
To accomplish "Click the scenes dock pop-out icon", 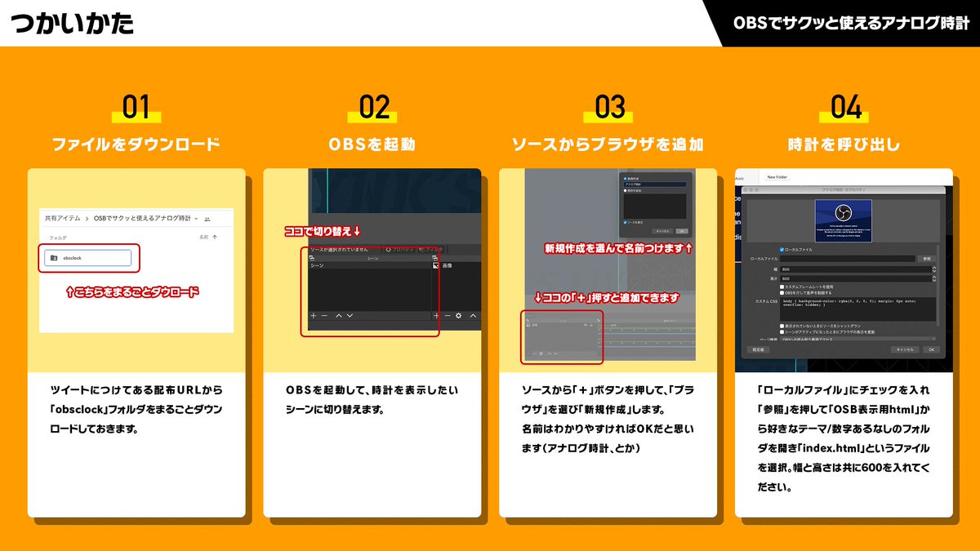I will [312, 258].
